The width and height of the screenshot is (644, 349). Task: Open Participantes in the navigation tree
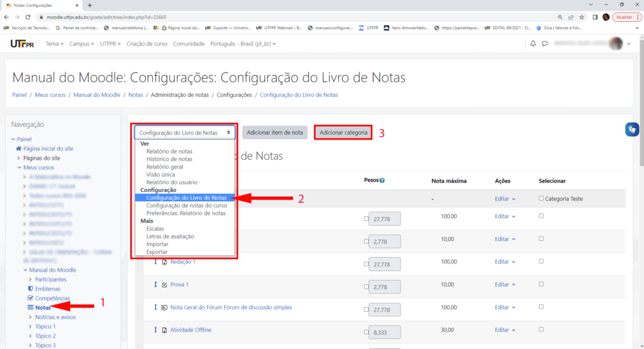click(x=51, y=279)
